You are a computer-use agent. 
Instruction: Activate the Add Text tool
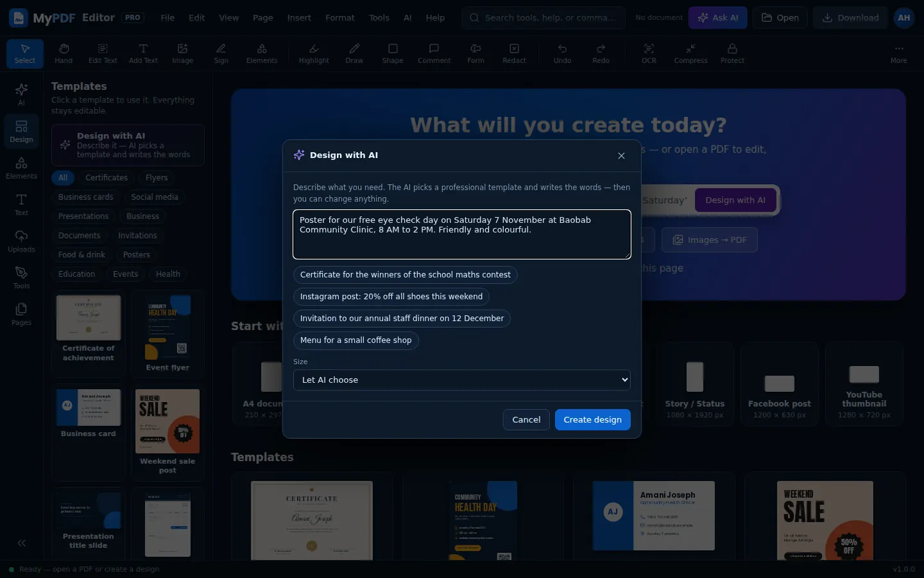click(143, 53)
